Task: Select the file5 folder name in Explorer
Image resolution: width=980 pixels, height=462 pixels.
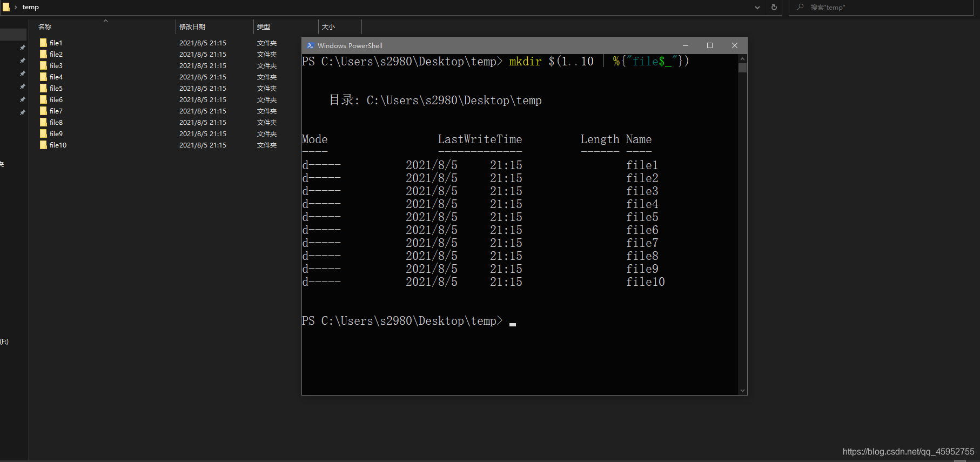Action: click(x=56, y=88)
